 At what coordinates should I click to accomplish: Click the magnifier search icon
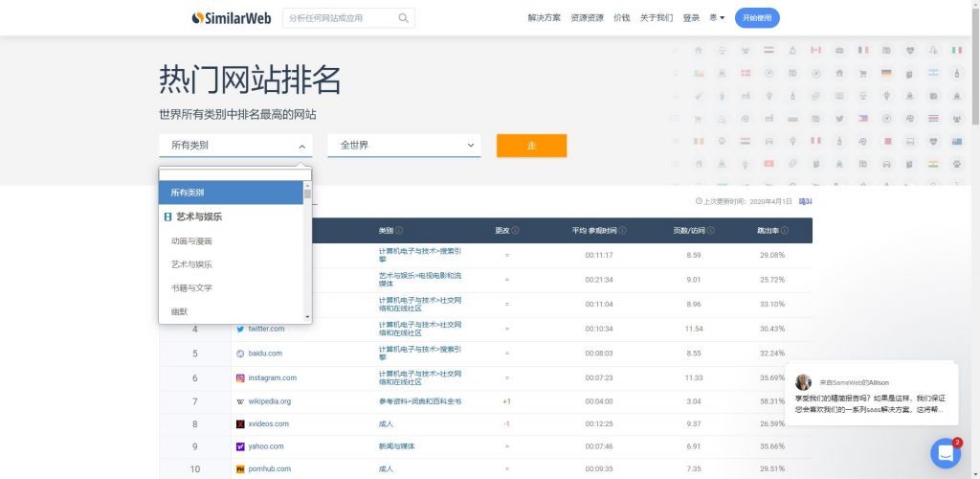pos(404,18)
